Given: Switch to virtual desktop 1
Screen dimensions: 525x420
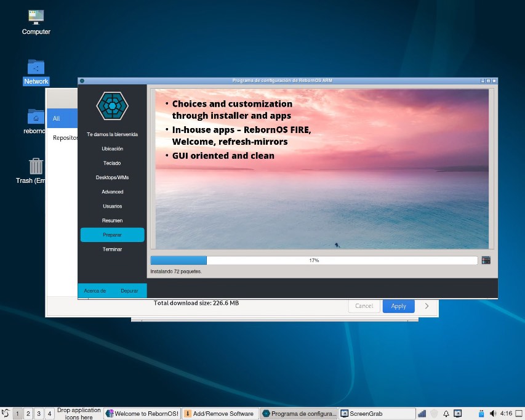Looking at the screenshot, I should pyautogui.click(x=17, y=414).
